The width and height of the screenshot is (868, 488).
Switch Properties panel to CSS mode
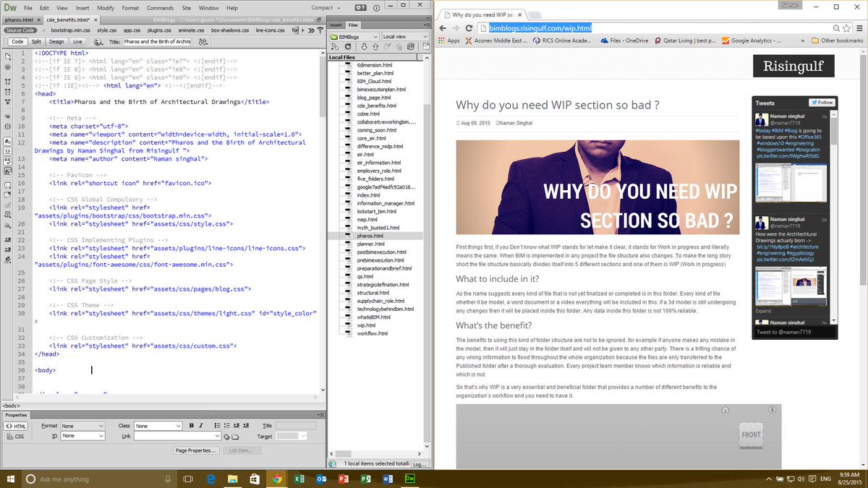tap(14, 436)
